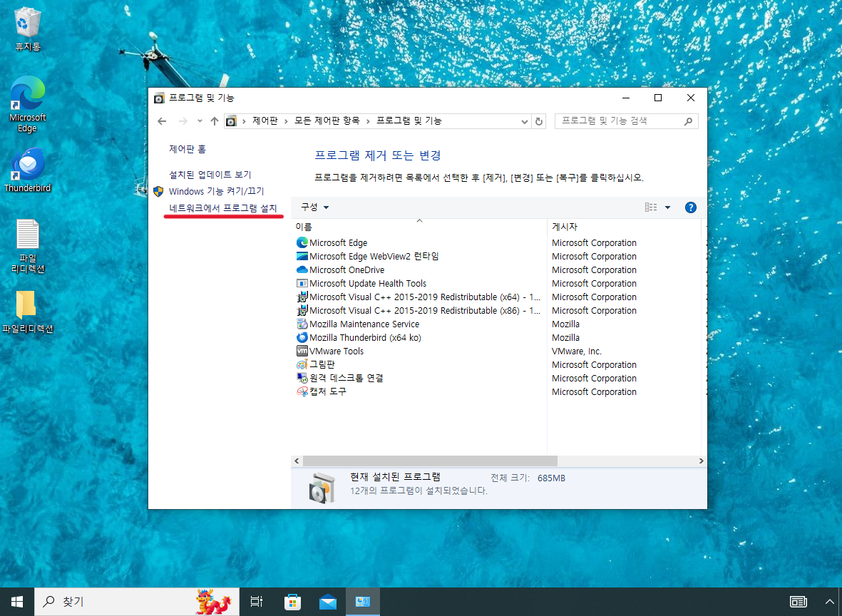Expand chevron after 모든 제어판 항목

coord(369,121)
